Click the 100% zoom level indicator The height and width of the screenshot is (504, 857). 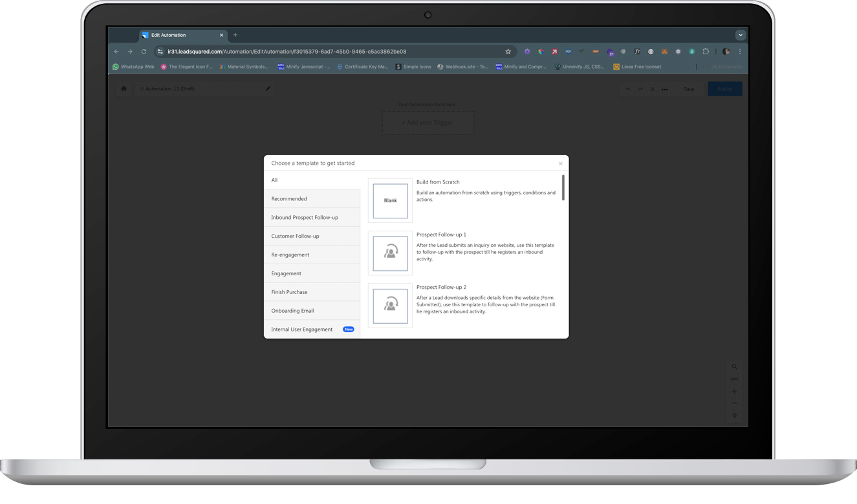734,379
